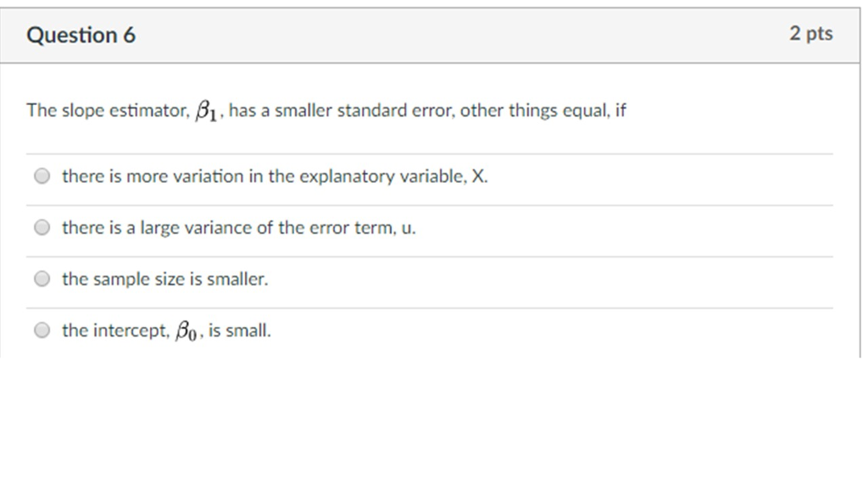Select the radio button for smaller sample size

[42, 278]
